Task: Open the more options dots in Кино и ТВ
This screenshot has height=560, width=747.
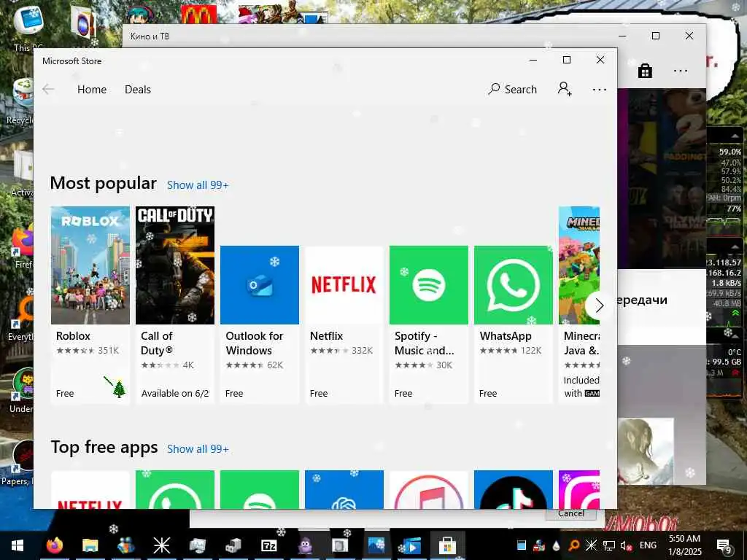Action: click(681, 71)
